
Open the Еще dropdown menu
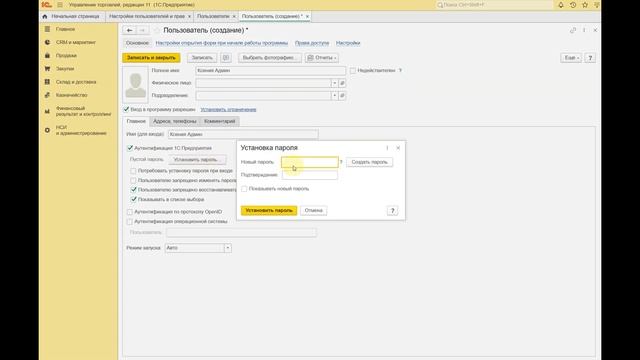click(x=571, y=58)
